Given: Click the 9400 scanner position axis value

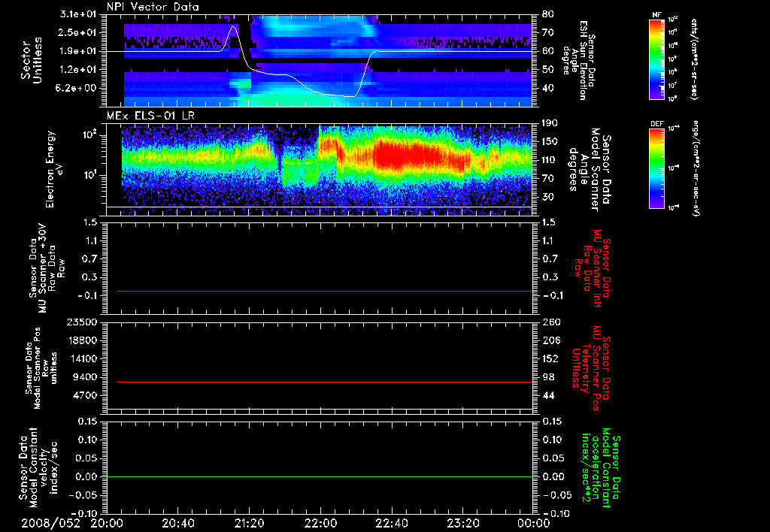Looking at the screenshot, I should coord(85,377).
